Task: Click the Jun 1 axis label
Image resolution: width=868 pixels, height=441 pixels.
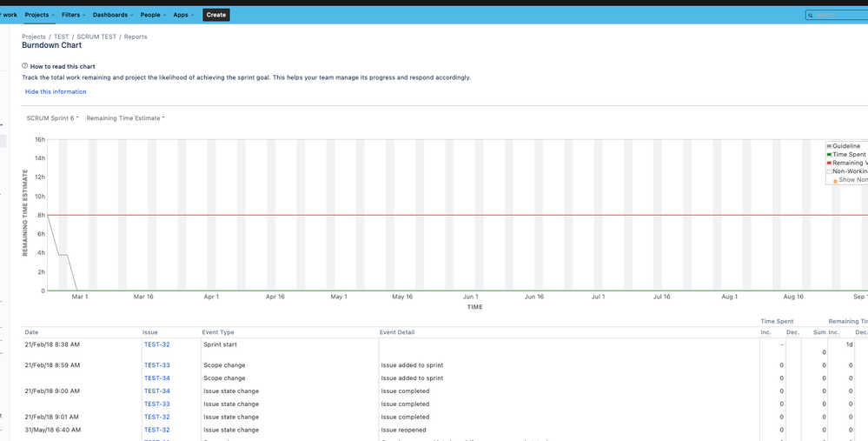Action: pos(471,297)
